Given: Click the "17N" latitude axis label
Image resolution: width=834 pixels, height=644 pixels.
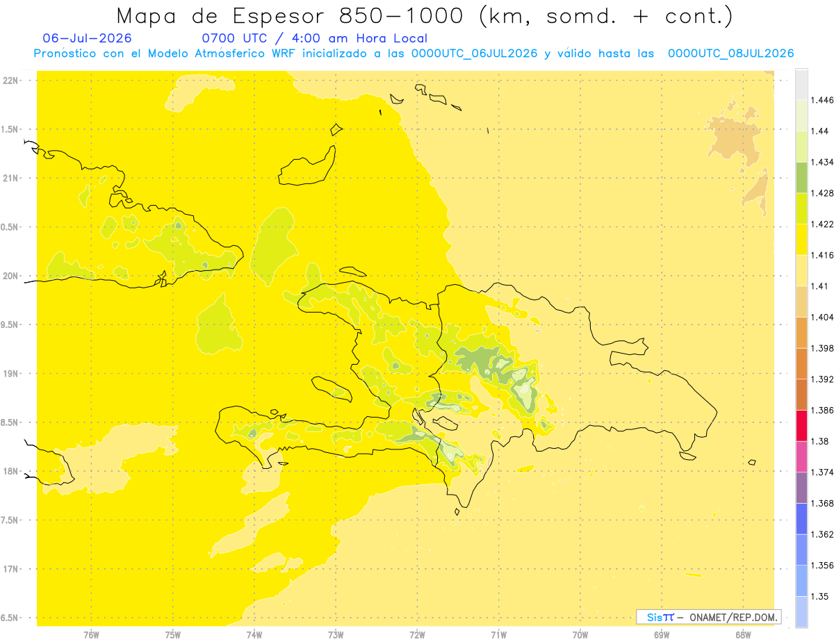Looking at the screenshot, I should pyautogui.click(x=11, y=569).
